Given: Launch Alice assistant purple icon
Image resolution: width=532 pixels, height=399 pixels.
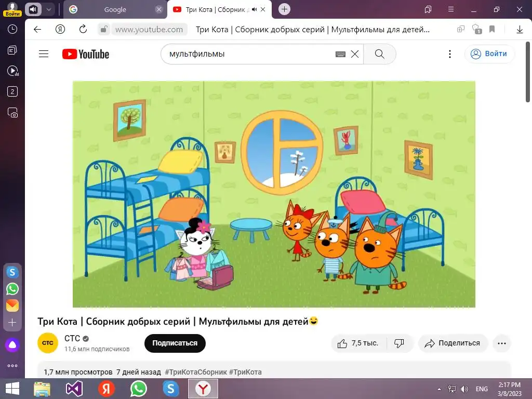Looking at the screenshot, I should click(x=12, y=345).
